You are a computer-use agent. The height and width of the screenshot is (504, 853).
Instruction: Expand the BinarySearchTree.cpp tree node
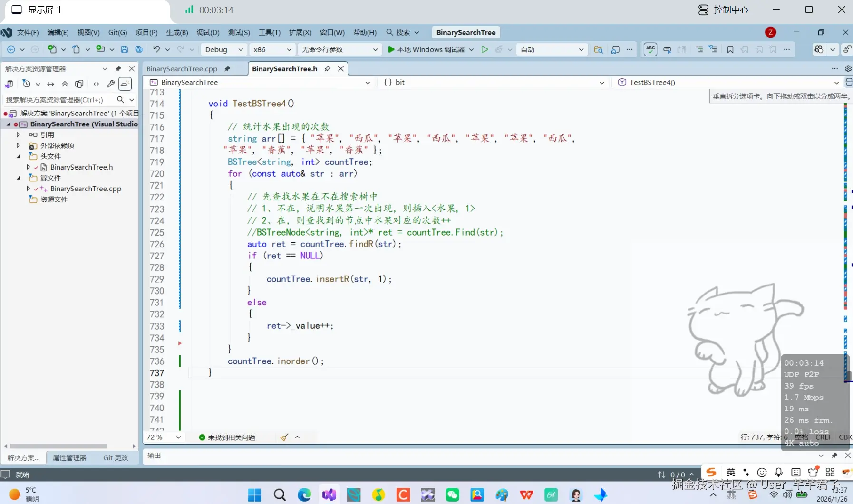(x=28, y=189)
